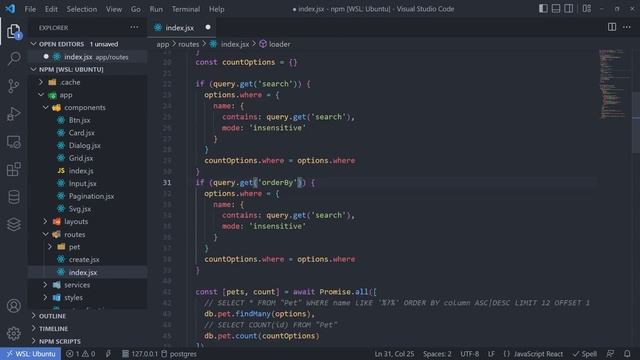Open the stacked layers icon view

[13, 224]
